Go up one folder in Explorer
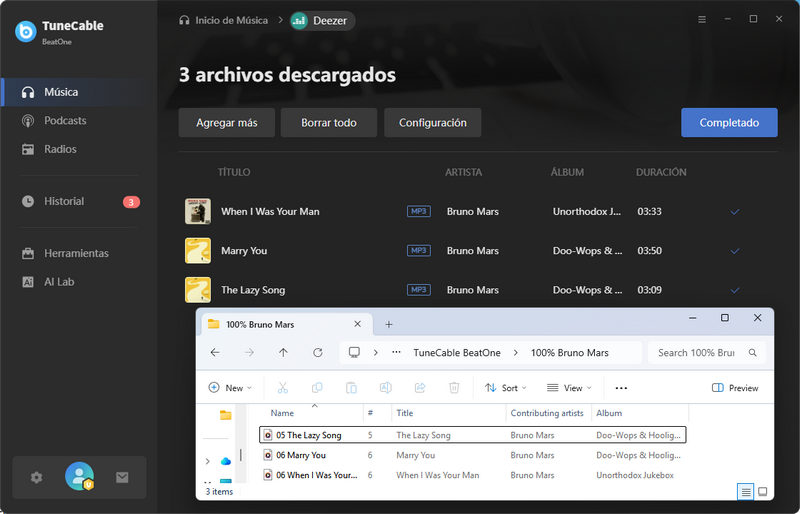The image size is (800, 514). tap(283, 353)
